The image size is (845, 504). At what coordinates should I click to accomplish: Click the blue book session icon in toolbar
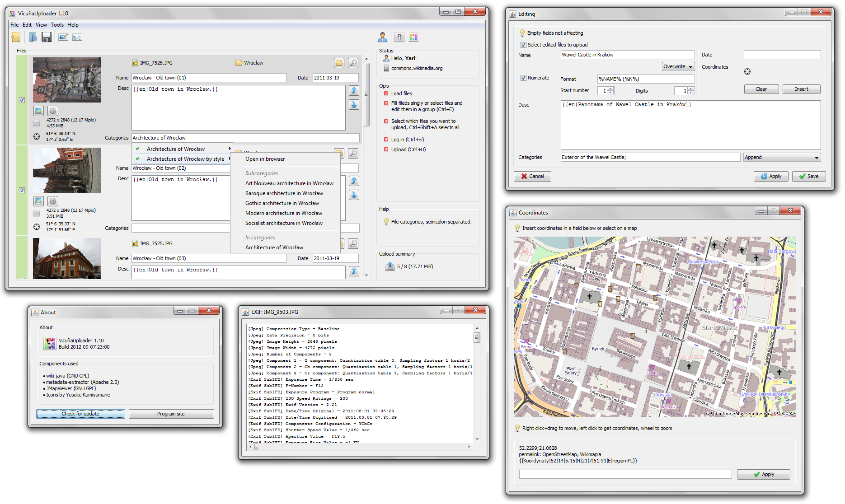pos(33,37)
